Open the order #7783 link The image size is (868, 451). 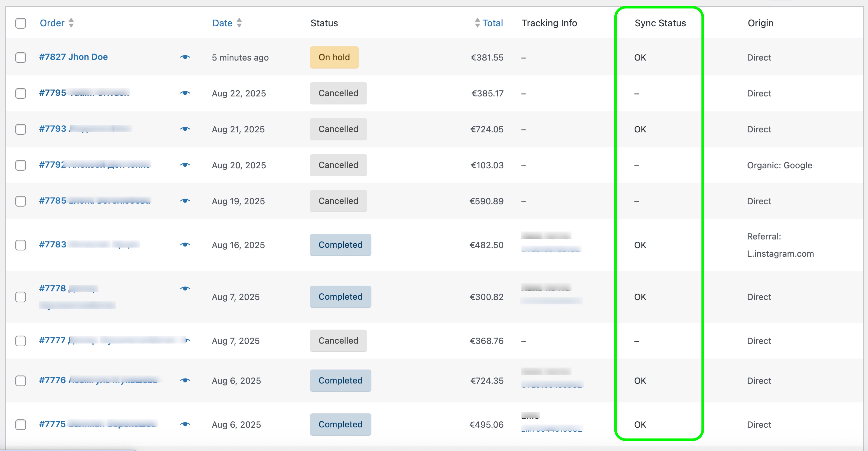53,244
